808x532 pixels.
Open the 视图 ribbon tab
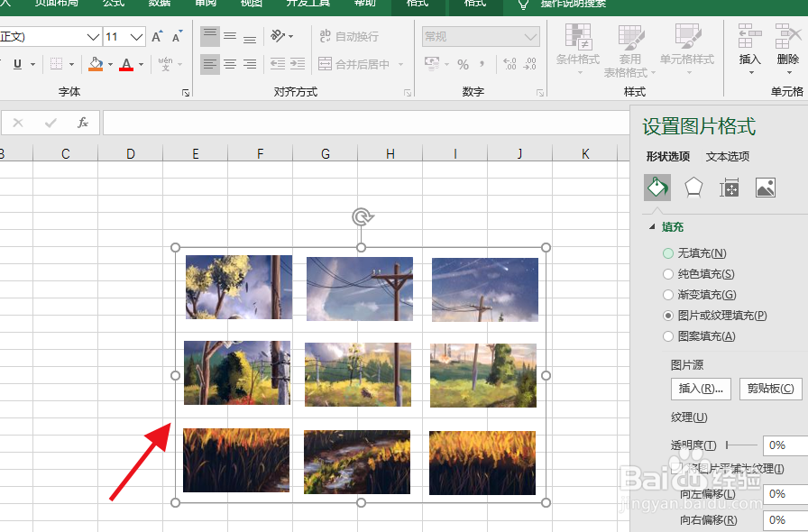coord(252,4)
